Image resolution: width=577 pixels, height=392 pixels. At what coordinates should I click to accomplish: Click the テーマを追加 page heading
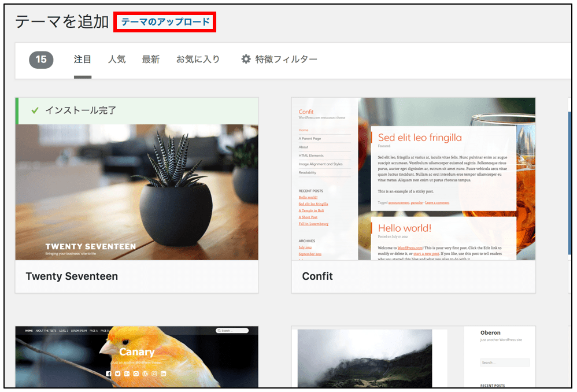point(62,22)
